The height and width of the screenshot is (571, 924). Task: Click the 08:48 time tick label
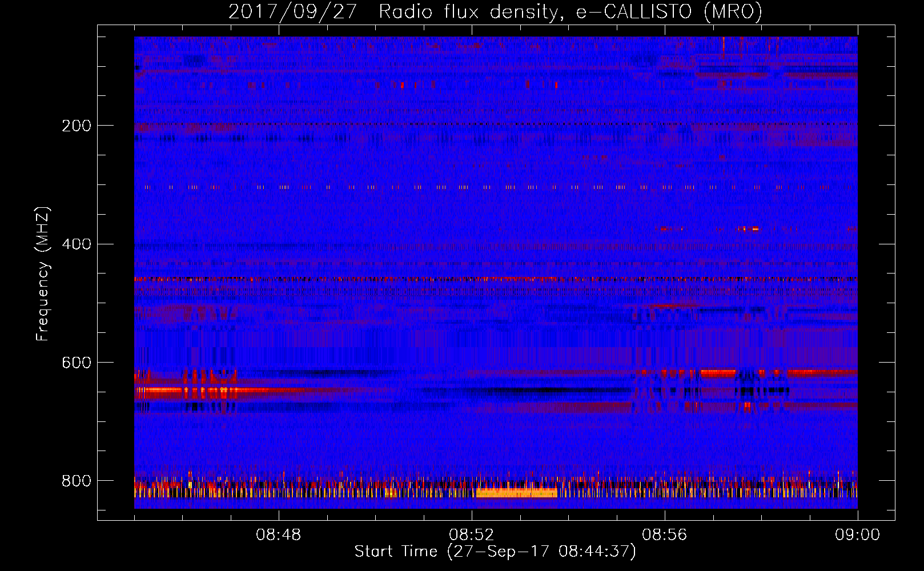pyautogui.click(x=279, y=535)
